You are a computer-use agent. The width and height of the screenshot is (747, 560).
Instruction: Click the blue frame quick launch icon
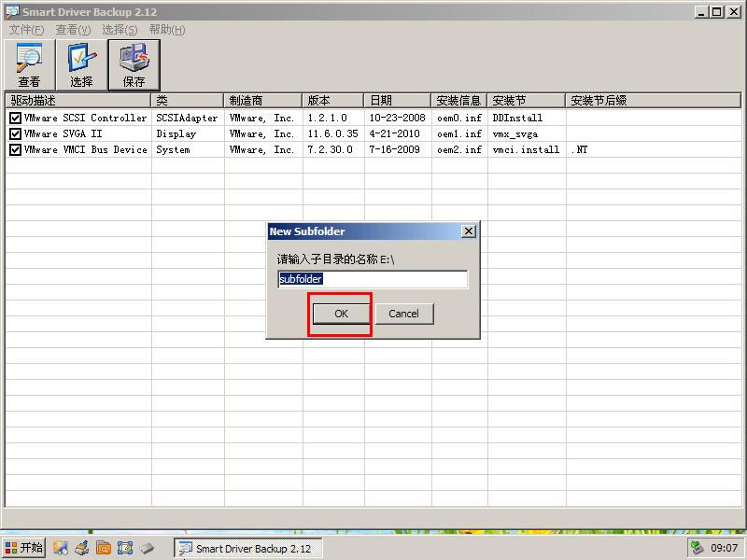125,548
